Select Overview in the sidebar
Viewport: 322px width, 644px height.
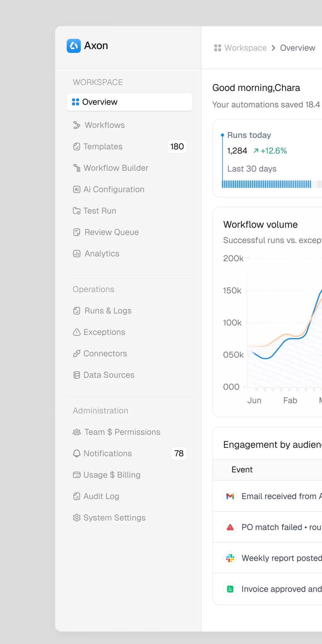click(130, 102)
